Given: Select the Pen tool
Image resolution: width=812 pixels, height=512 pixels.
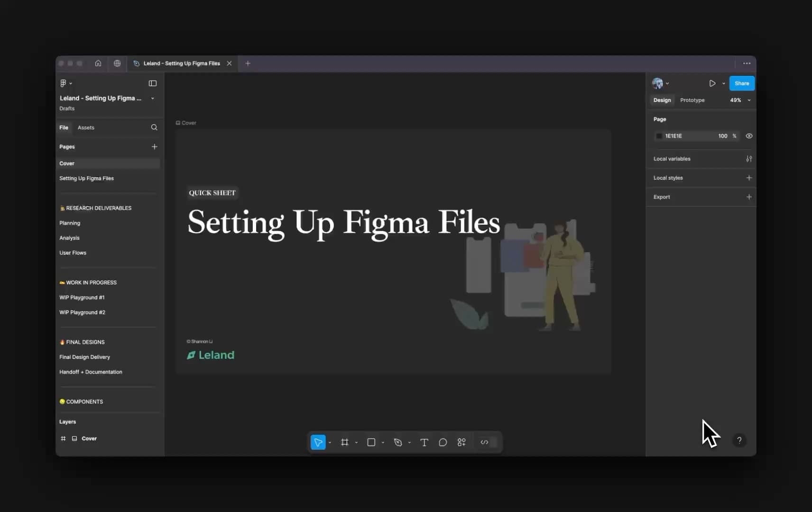Looking at the screenshot, I should pos(398,442).
